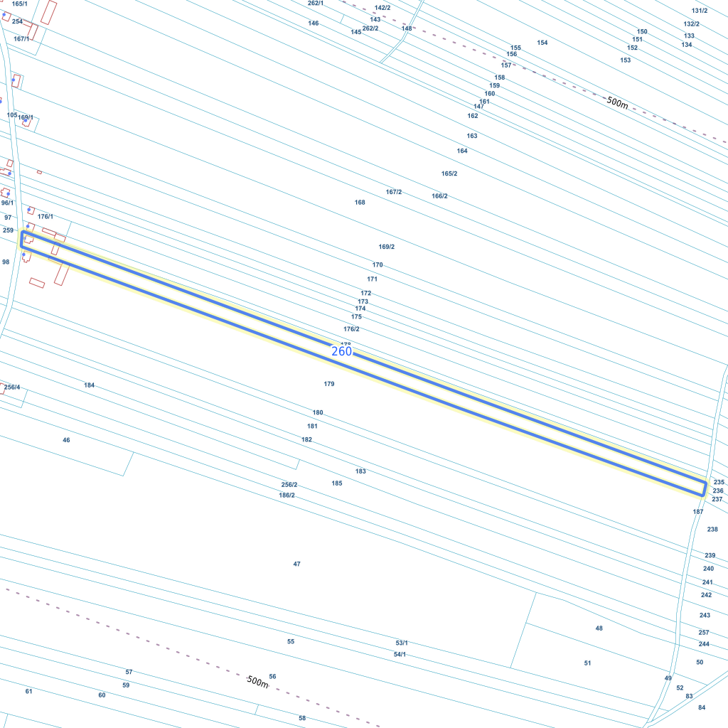Select parcel 165/2 label

tap(449, 173)
